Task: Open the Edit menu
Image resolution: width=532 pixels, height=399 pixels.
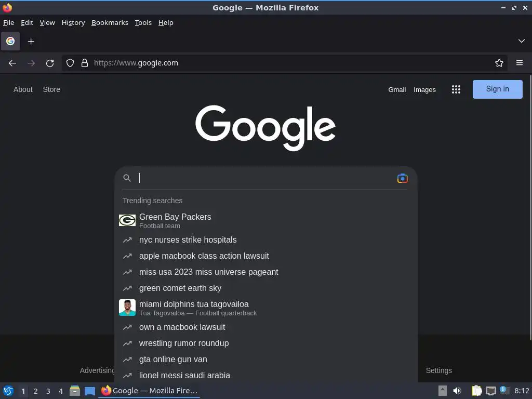Action: (x=27, y=23)
